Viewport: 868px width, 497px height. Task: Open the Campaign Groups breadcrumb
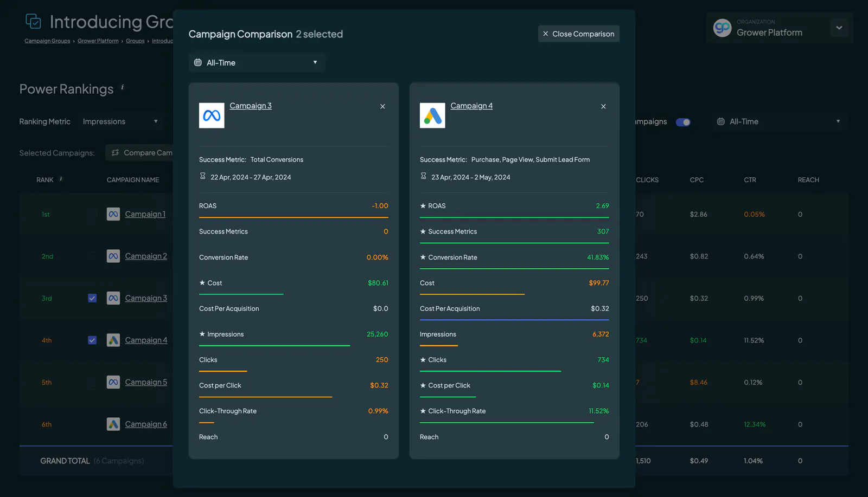click(47, 41)
